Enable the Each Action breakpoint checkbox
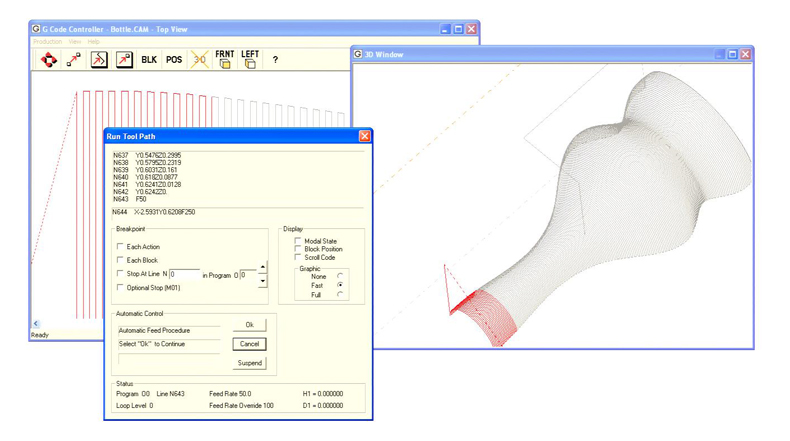The height and width of the screenshot is (441, 790). (x=121, y=247)
